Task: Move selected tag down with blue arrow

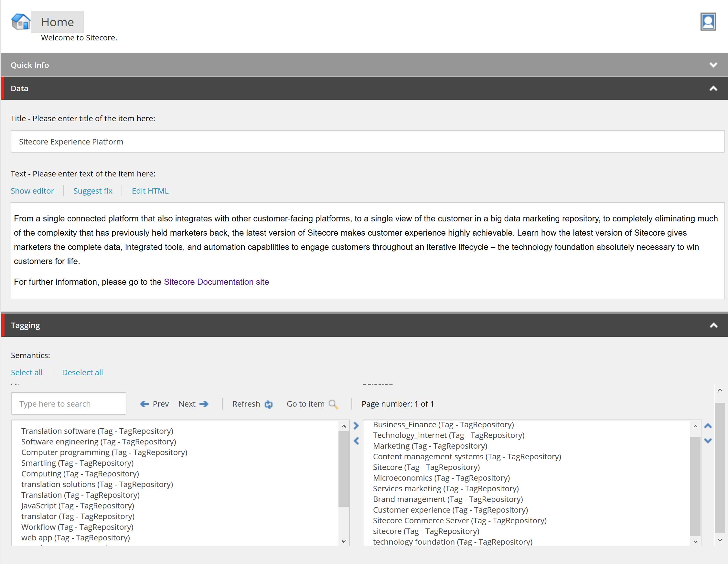Action: coord(708,441)
